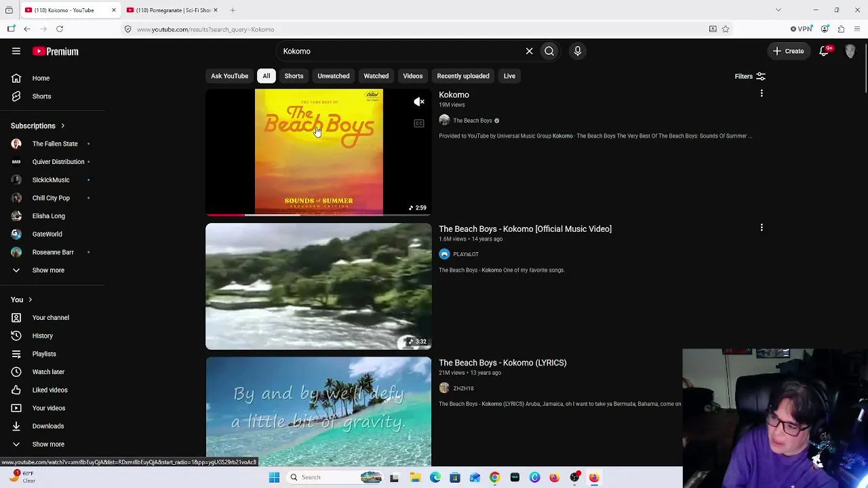Switch to the Pomegranate Sci-Fi Short tab
The width and height of the screenshot is (868, 488).
(172, 10)
